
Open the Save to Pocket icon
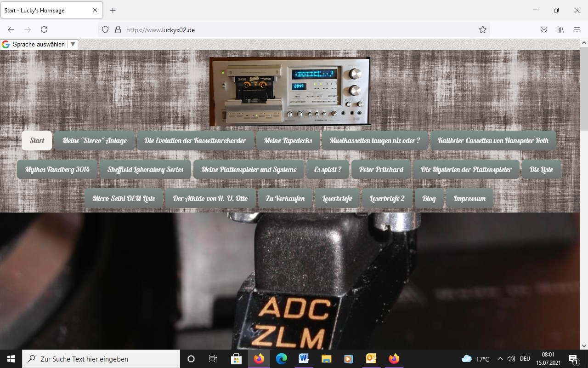click(543, 29)
